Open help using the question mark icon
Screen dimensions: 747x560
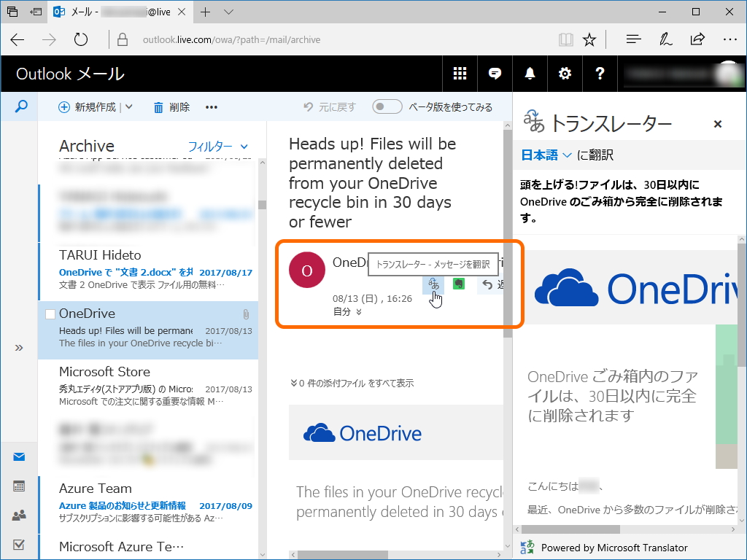[x=600, y=74]
